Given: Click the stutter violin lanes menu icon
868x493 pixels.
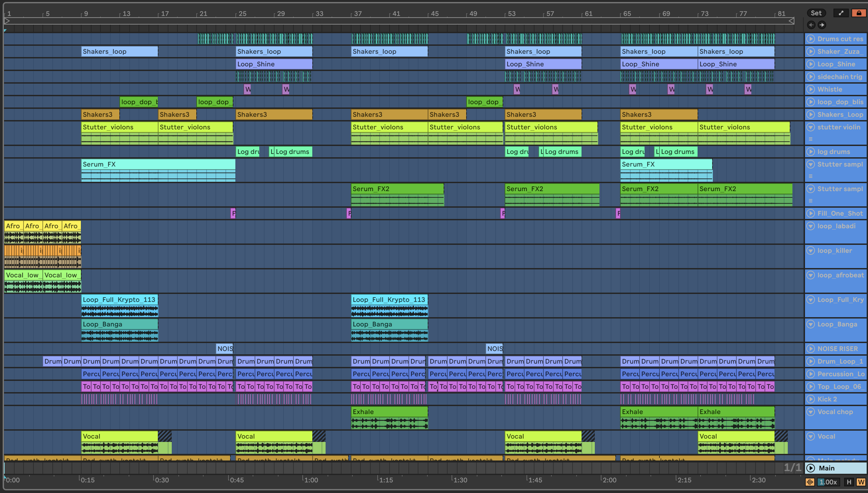Looking at the screenshot, I should tap(811, 139).
